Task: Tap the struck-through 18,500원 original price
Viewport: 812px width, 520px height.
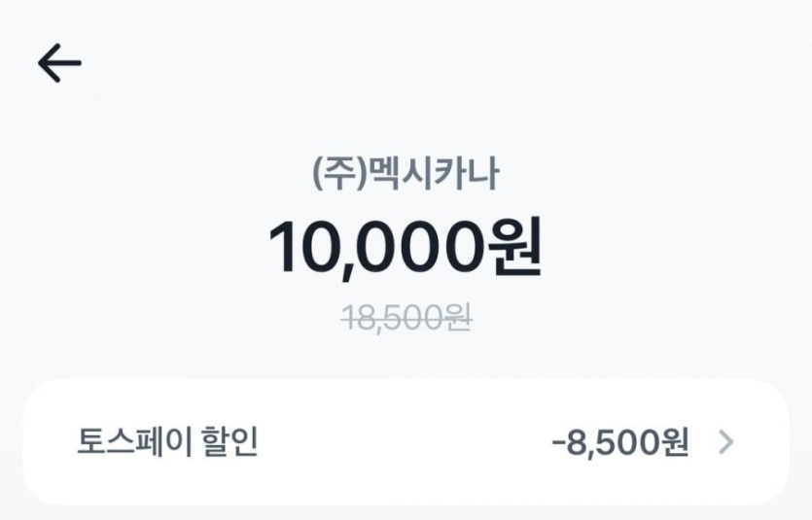Action: pyautogui.click(x=406, y=317)
